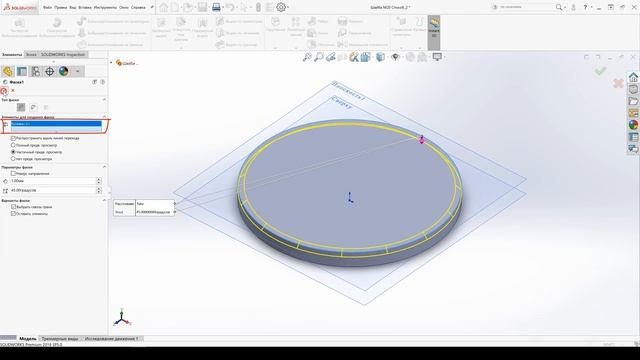
Task: Click the chamfer distance 1.00mm input field
Action: click(53, 181)
